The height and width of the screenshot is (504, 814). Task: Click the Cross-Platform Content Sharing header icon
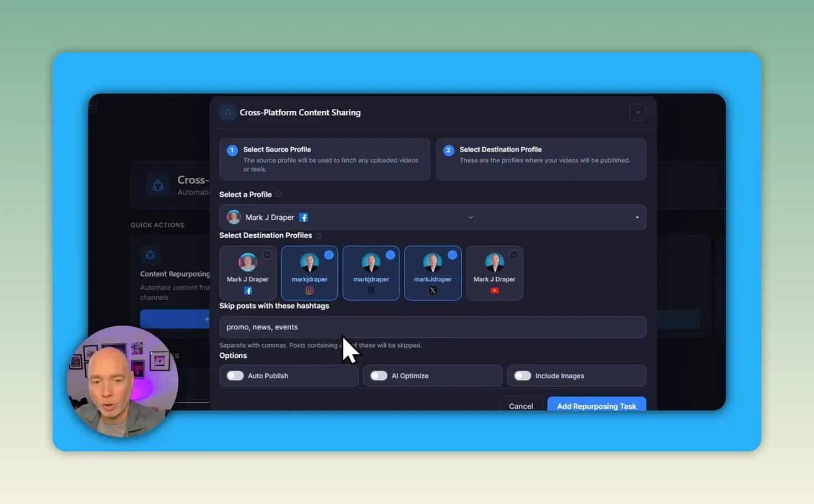pyautogui.click(x=228, y=112)
